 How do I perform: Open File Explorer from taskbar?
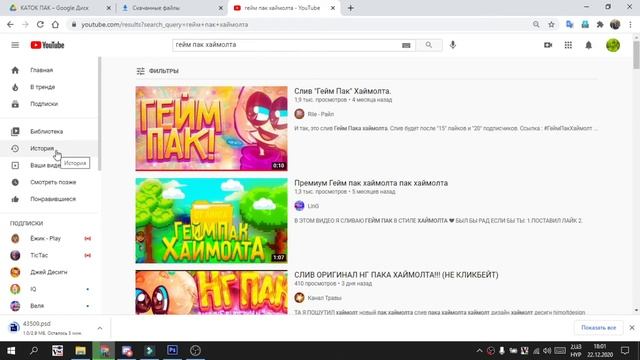pyautogui.click(x=80, y=351)
